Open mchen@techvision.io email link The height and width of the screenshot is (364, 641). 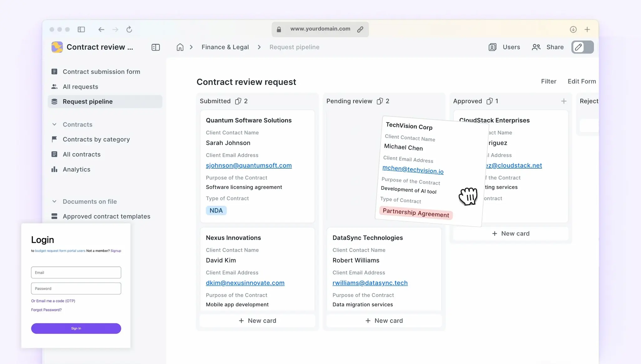(413, 169)
